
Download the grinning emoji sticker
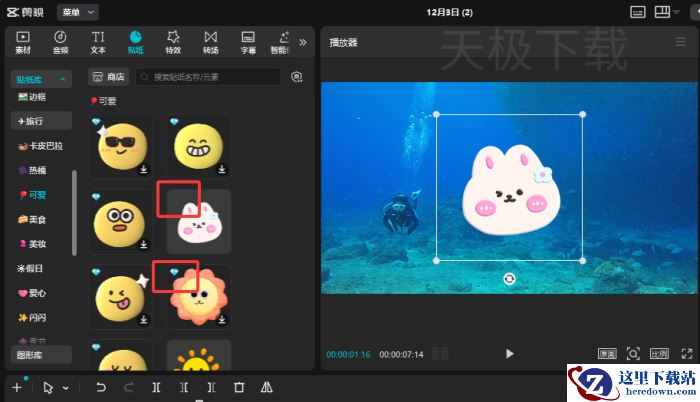[x=222, y=169]
